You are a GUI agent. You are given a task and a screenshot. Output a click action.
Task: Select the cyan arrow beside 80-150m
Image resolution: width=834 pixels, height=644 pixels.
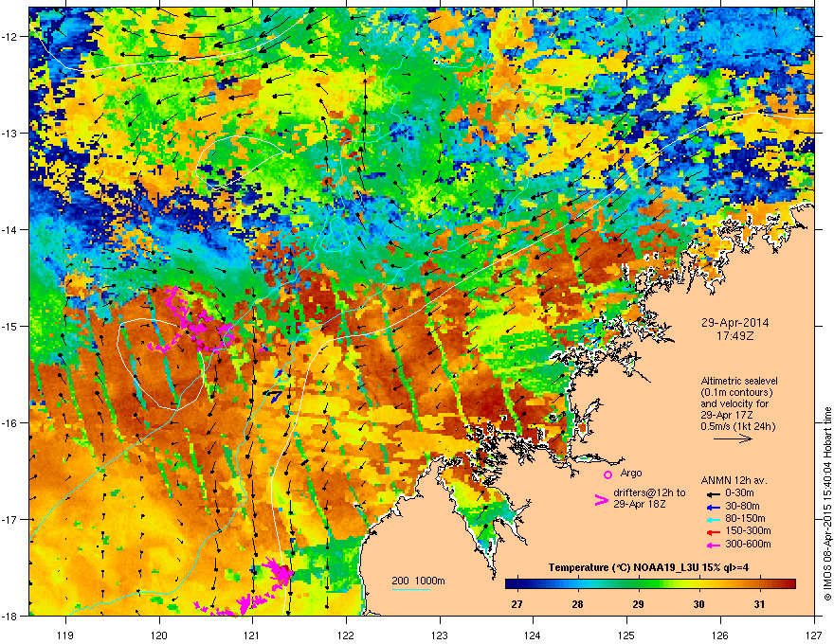point(713,519)
